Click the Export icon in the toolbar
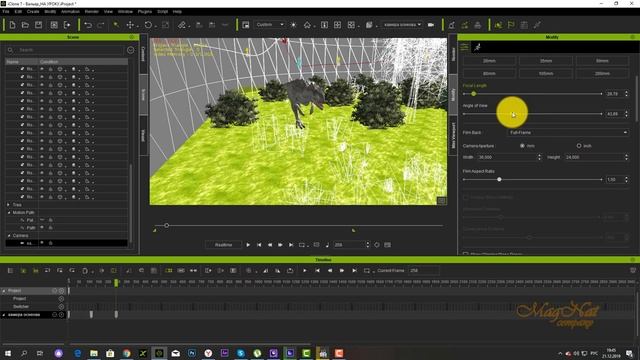640x360 pixels. [x=67, y=25]
